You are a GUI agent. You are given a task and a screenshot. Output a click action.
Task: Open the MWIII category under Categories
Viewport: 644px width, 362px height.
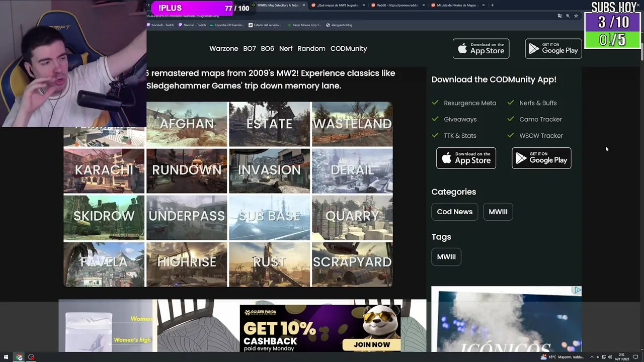tap(498, 212)
